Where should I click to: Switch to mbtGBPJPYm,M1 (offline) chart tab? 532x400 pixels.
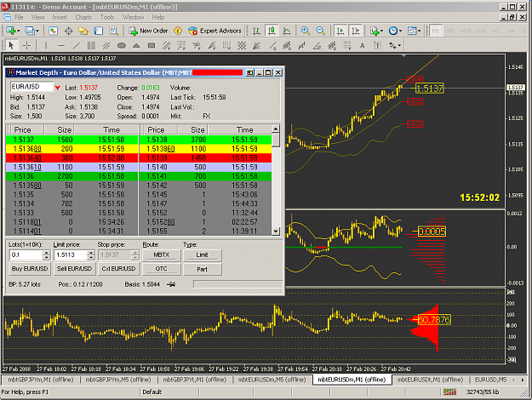41,380
